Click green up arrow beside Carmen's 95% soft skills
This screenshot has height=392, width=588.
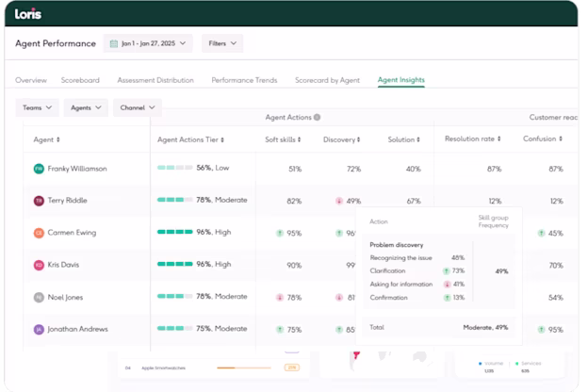click(x=280, y=234)
